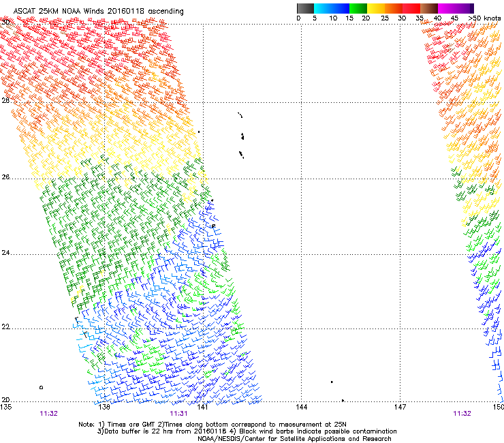
Task: Click the red 30-35 knots legend color
Action: point(411,8)
